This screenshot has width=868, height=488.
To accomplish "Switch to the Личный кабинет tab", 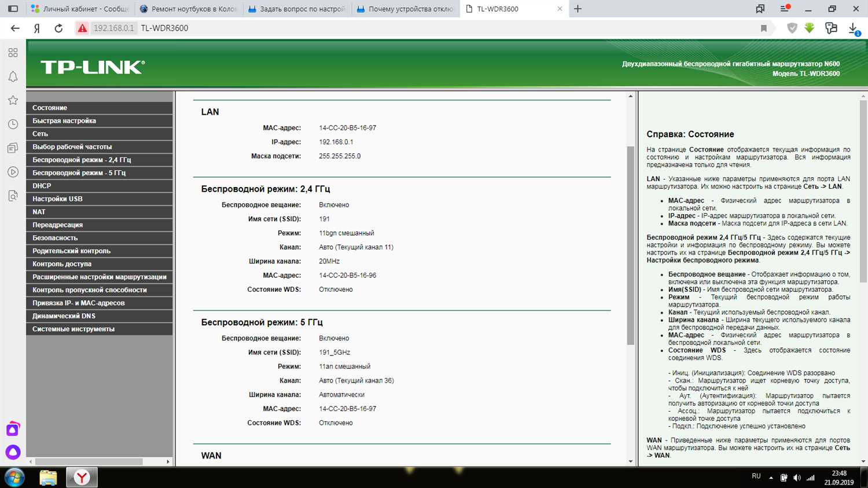I will point(80,9).
